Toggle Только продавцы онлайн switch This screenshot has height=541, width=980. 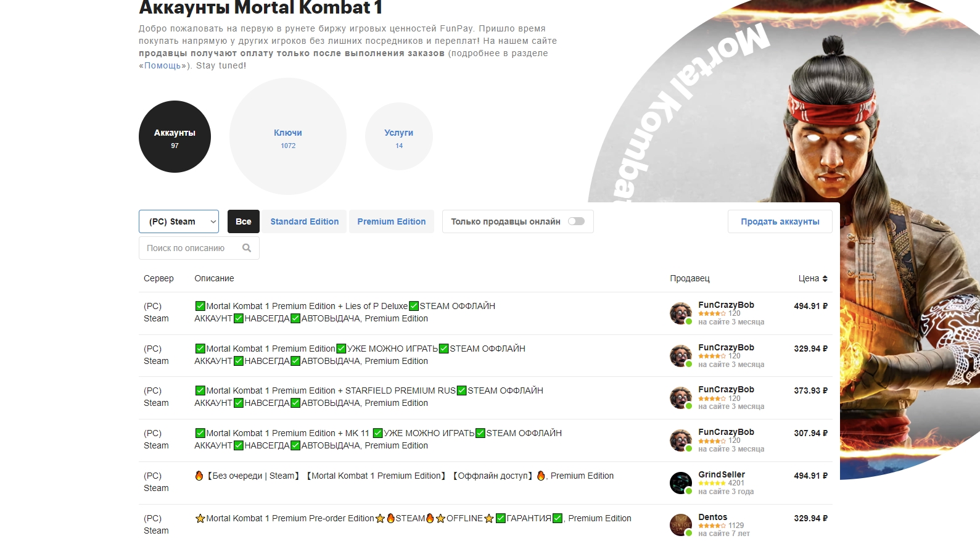(x=576, y=221)
